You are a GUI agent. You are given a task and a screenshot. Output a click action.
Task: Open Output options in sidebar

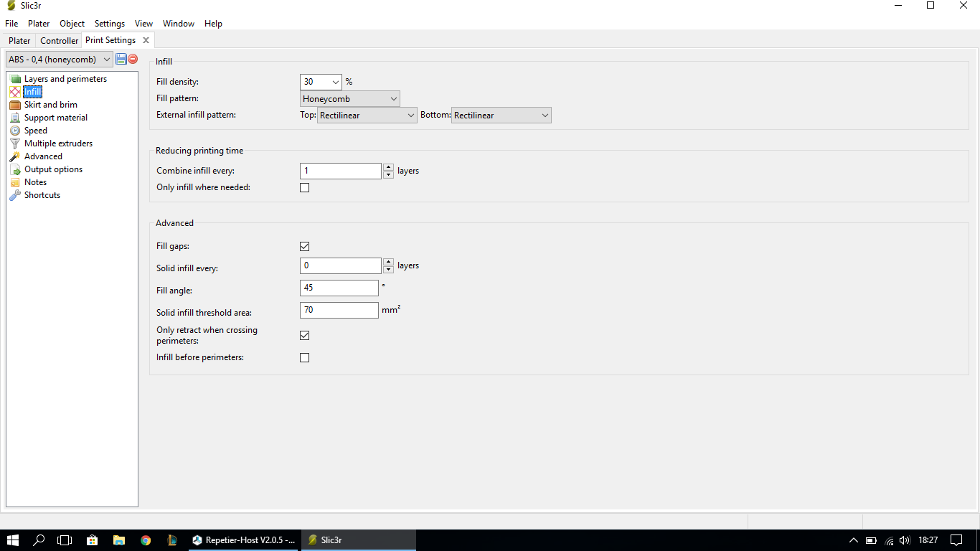pyautogui.click(x=53, y=169)
